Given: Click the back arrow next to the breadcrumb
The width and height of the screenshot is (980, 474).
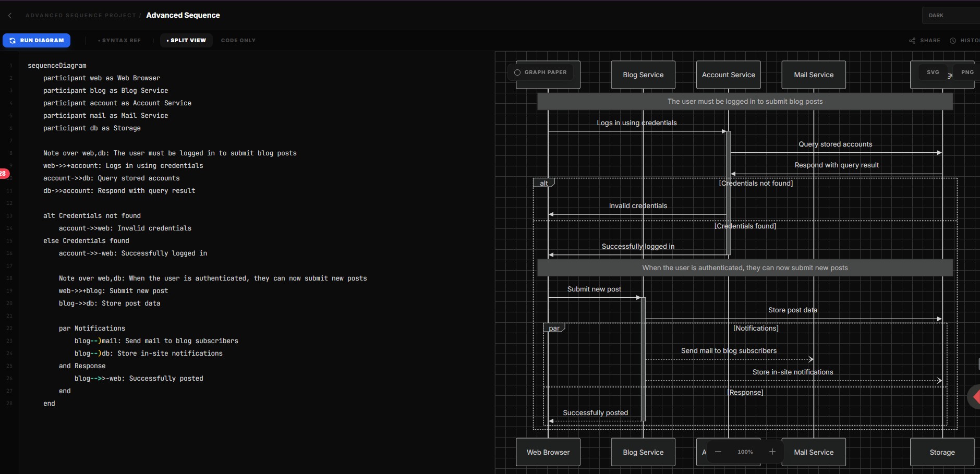Looking at the screenshot, I should coord(9,15).
